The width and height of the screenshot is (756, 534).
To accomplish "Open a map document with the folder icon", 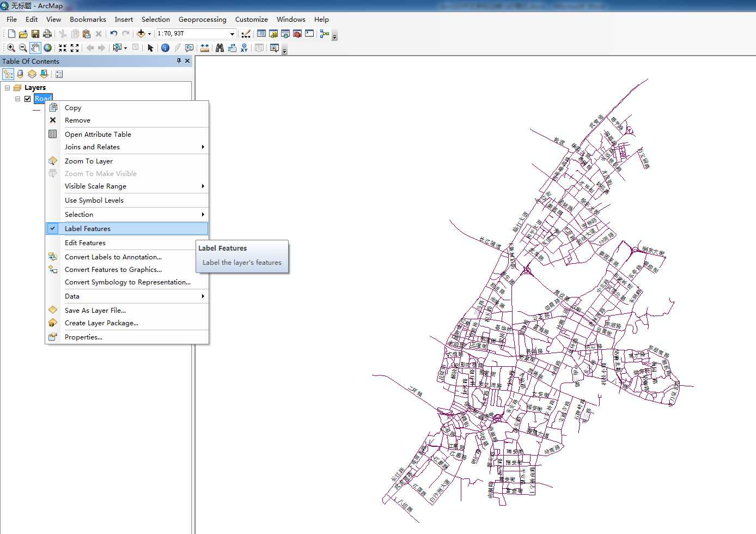I will [23, 34].
